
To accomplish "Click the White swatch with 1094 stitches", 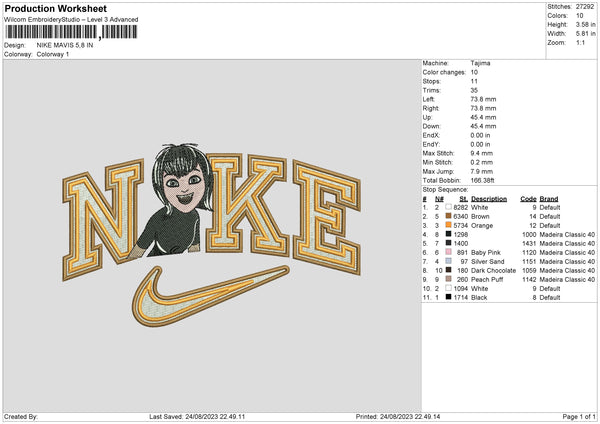I will (448, 288).
